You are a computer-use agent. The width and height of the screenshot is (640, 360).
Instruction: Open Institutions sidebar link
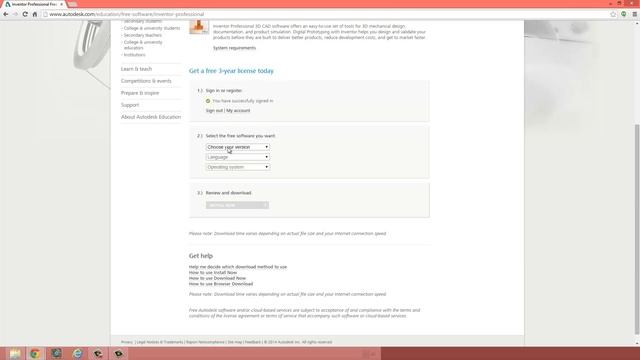point(134,55)
